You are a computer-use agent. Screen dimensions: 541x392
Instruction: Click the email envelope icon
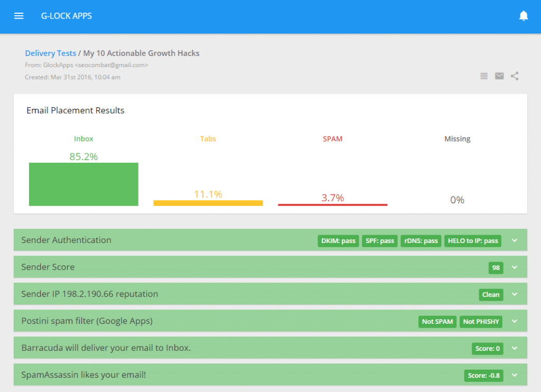point(499,76)
